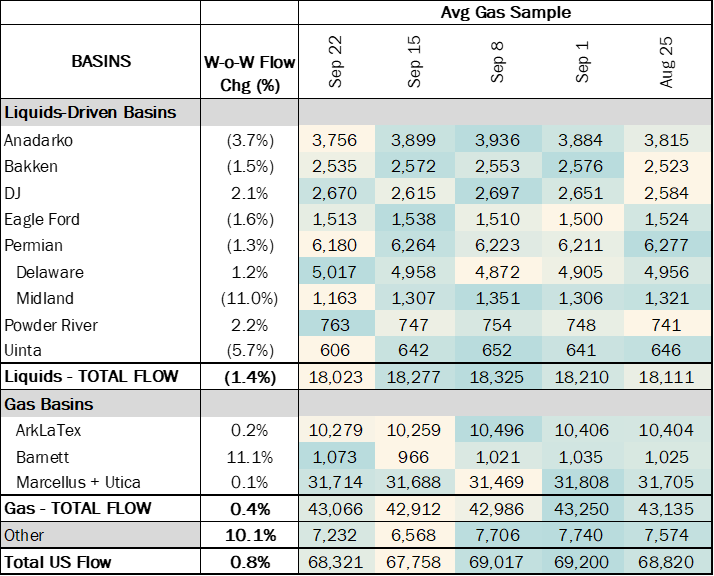This screenshot has height=576, width=714.
Task: Click Bakken Sep 22 value 2,535
Action: (x=335, y=166)
